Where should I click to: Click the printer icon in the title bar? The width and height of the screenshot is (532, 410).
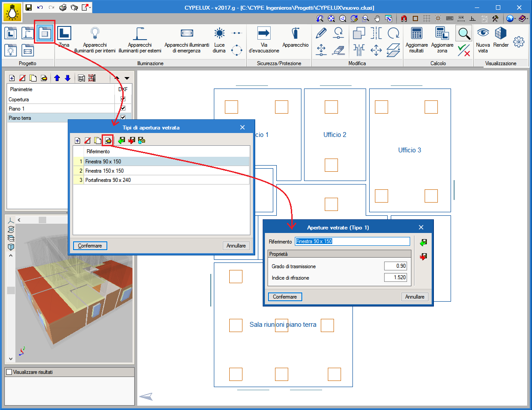point(63,7)
